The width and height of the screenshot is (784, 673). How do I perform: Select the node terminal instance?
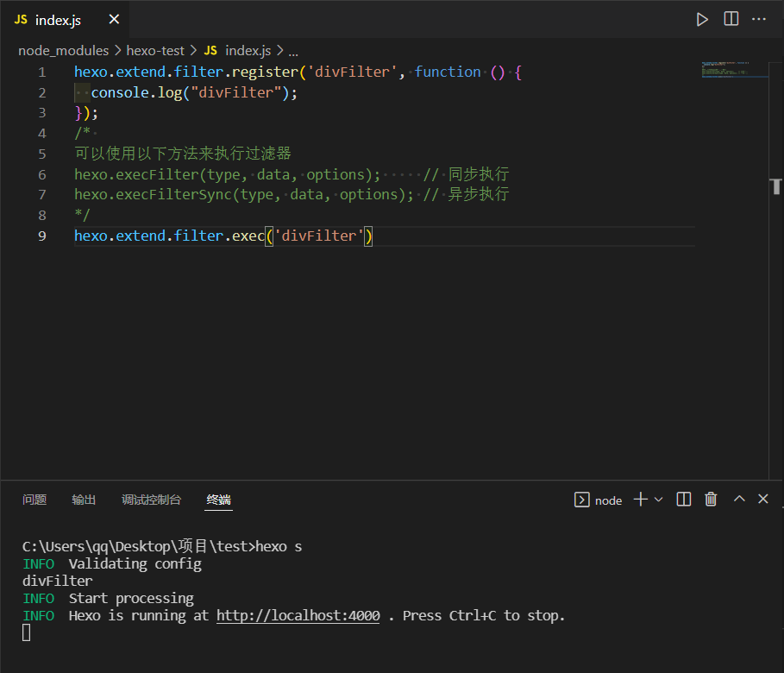click(x=599, y=500)
